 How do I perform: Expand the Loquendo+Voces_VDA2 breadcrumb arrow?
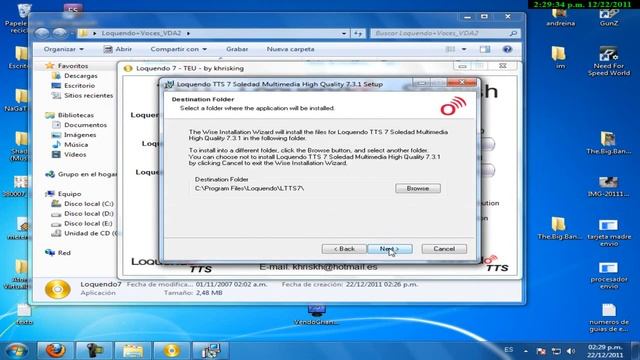pyautogui.click(x=188, y=33)
